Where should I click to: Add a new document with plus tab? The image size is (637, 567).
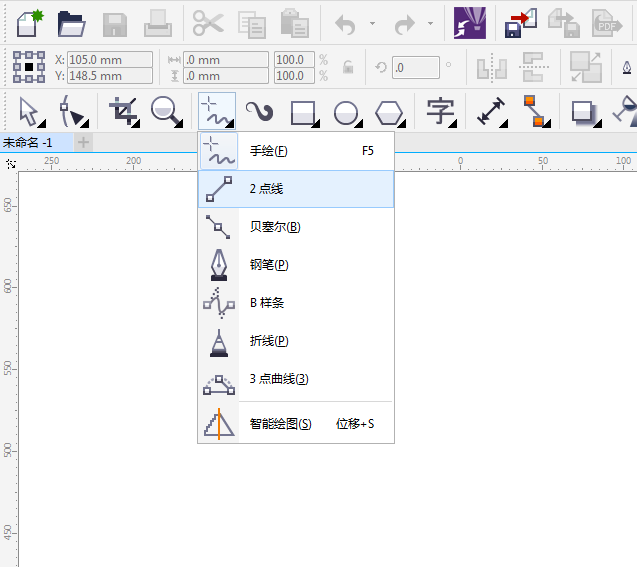(x=83, y=143)
